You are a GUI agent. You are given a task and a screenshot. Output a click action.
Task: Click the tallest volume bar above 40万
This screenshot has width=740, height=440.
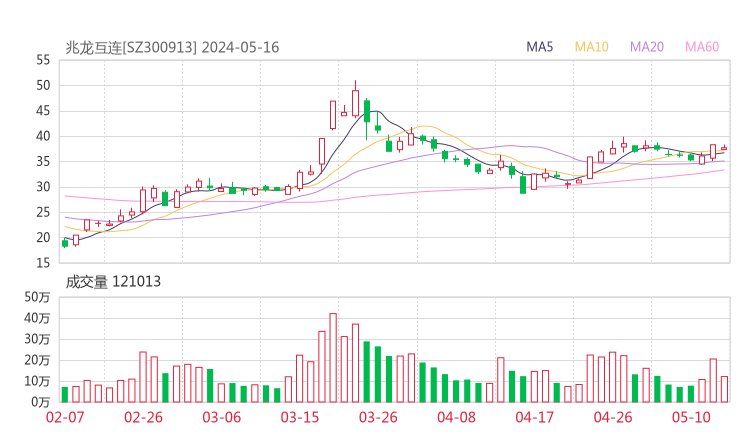333,358
